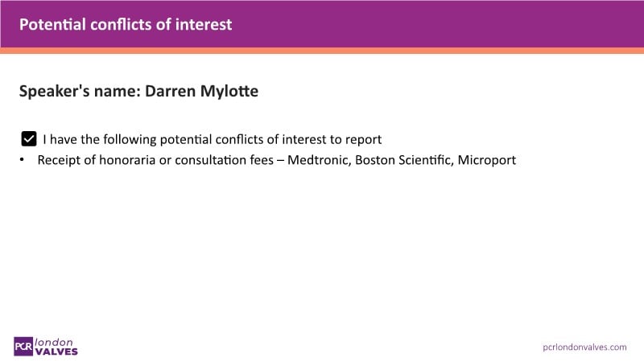Viewport: 644px width, 362px height.
Task: Click the bullet point marker before 'Receipt'
Action: pyautogui.click(x=23, y=160)
